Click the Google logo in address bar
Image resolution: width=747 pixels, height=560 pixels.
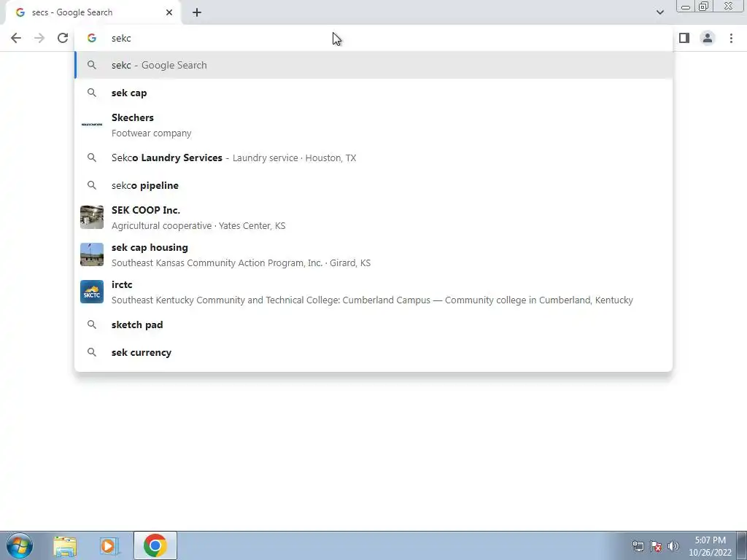tap(92, 38)
